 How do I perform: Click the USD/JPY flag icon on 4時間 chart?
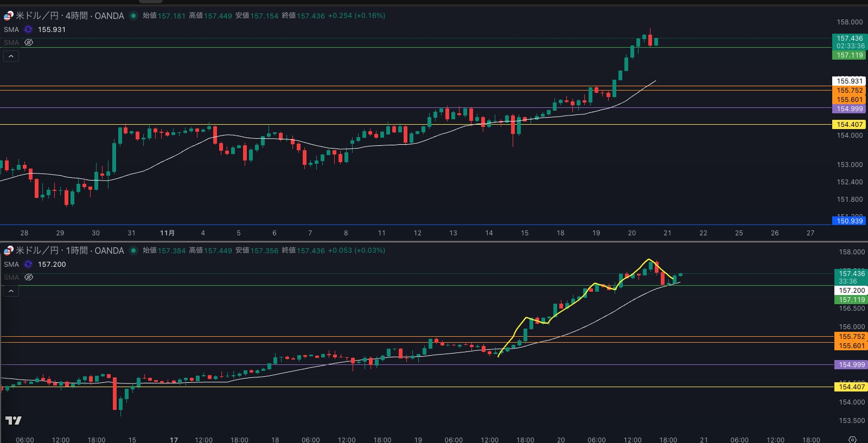[8, 16]
